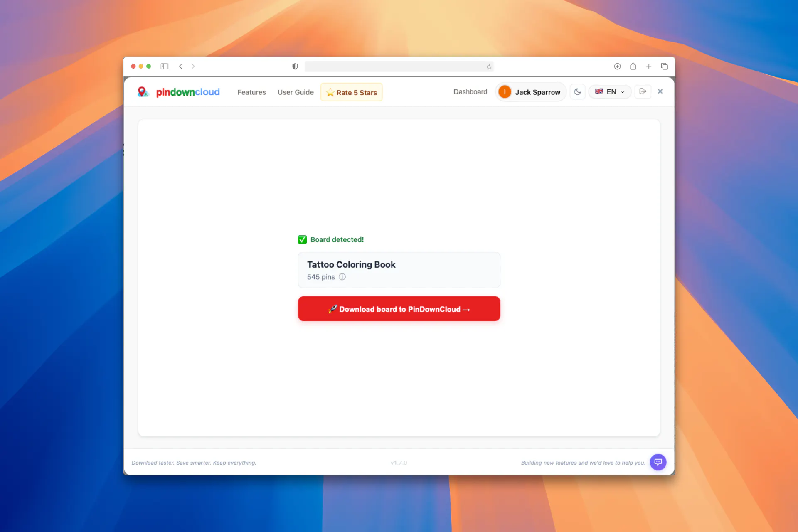Click Rate 5 Stars button
Viewport: 798px width, 532px height.
(x=351, y=92)
